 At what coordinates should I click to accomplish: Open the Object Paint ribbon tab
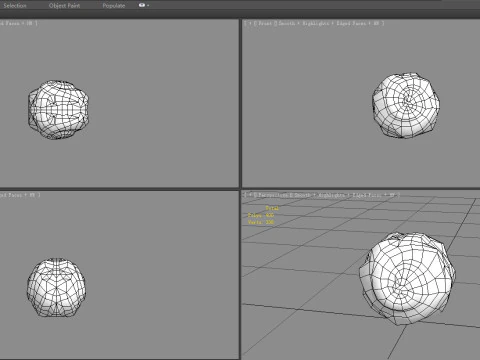tap(64, 6)
